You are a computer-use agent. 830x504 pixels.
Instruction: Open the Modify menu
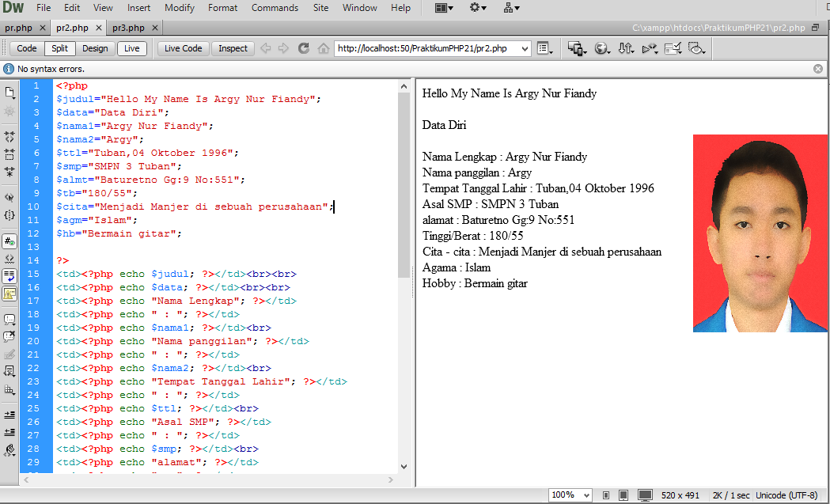click(180, 8)
